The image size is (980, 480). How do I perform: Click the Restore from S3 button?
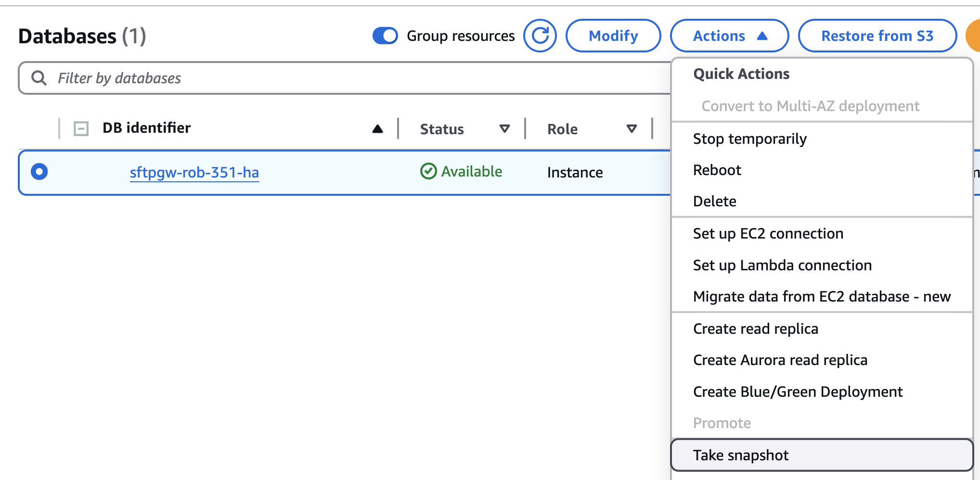[x=877, y=36]
